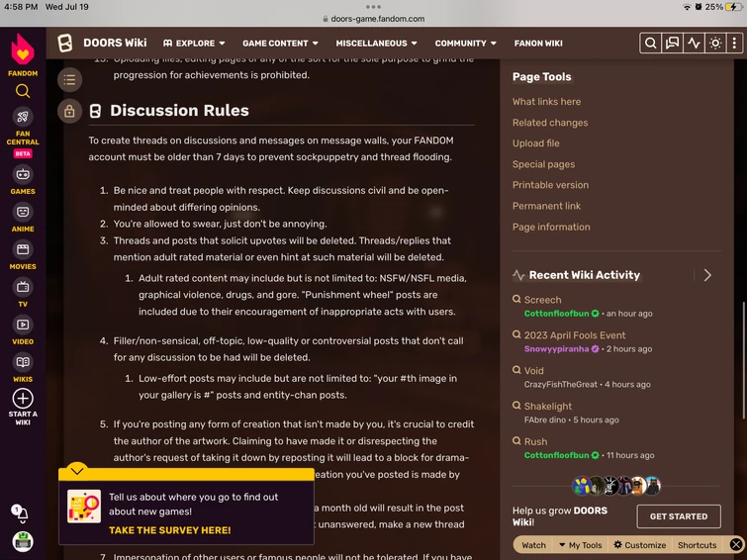Toggle light/dark theme sun icon
Image resolution: width=747 pixels, height=560 pixels.
(715, 44)
